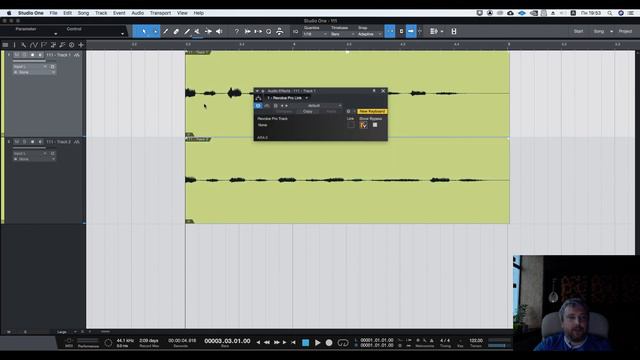Click the wrench track options icon

[24, 45]
